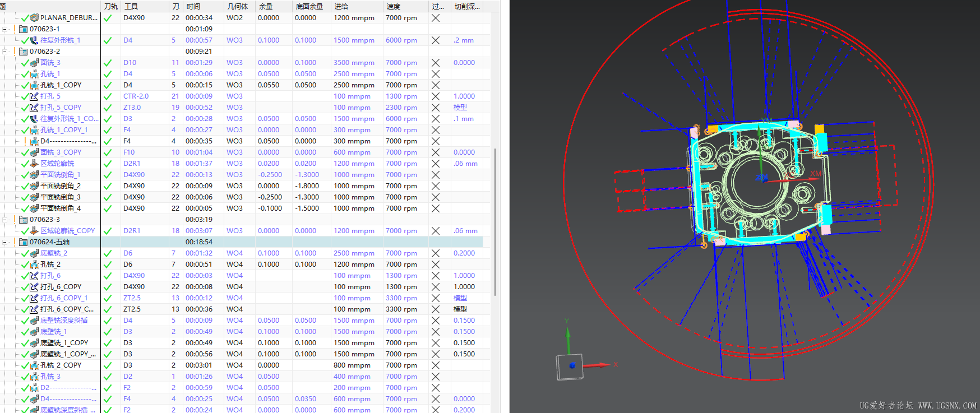
Task: Select the 打孔_5 drilling operation icon
Action: 34,96
